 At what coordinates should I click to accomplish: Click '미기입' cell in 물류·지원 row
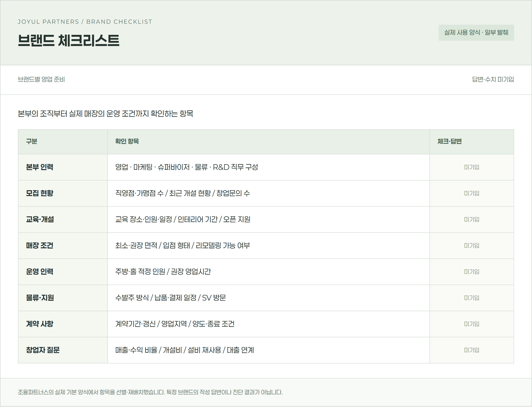point(472,298)
